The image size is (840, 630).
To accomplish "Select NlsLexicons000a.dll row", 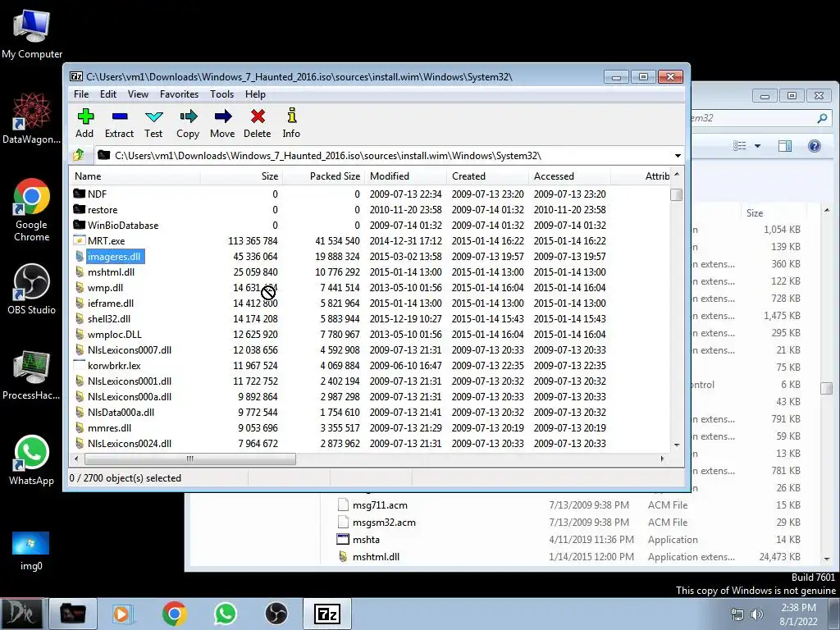I will tap(370, 397).
